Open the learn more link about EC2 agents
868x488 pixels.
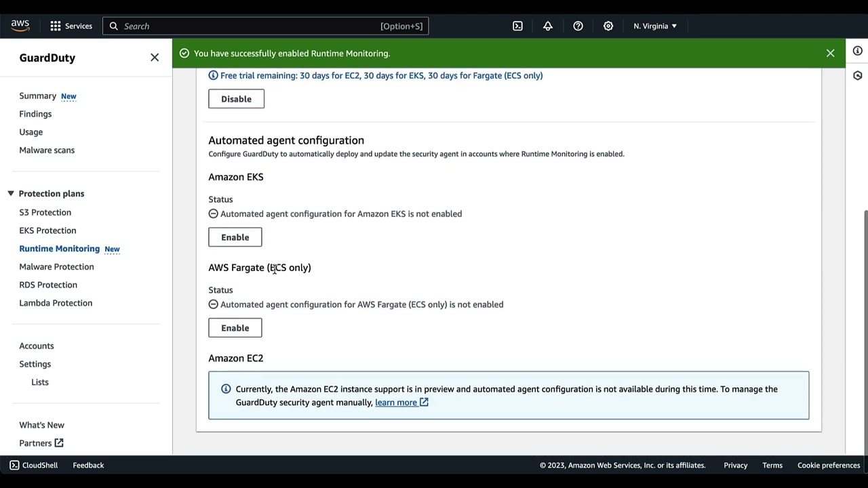tap(396, 402)
